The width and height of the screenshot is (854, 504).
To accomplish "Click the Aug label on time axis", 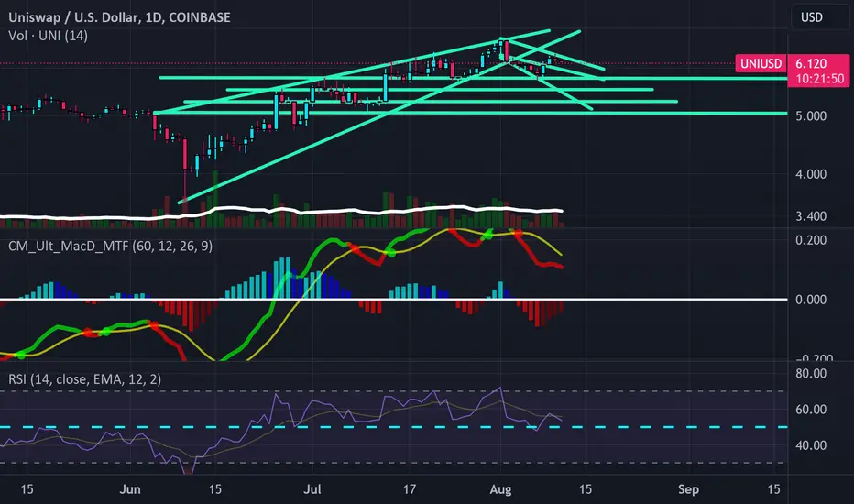I will [x=500, y=489].
